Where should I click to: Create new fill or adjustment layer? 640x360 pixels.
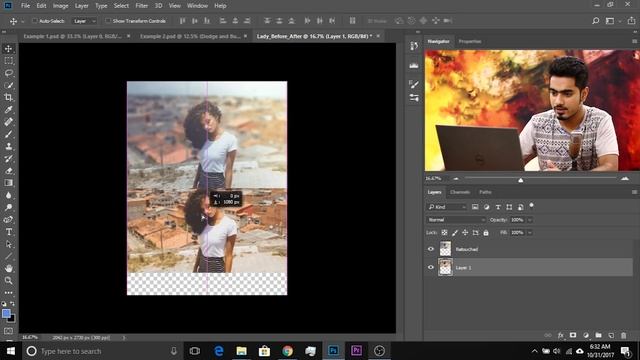586,335
